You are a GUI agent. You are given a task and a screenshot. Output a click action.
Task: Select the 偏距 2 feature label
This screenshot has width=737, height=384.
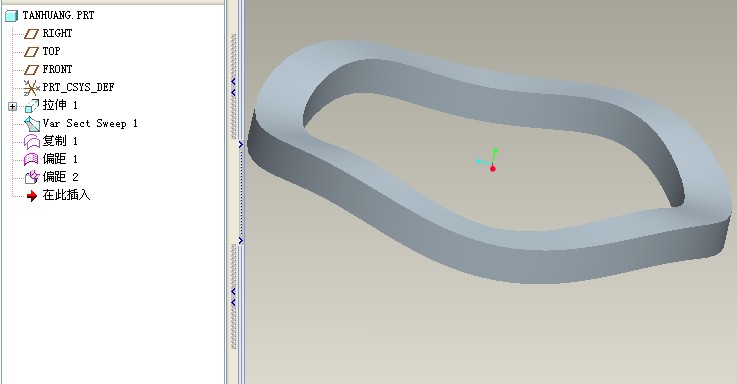[61, 177]
